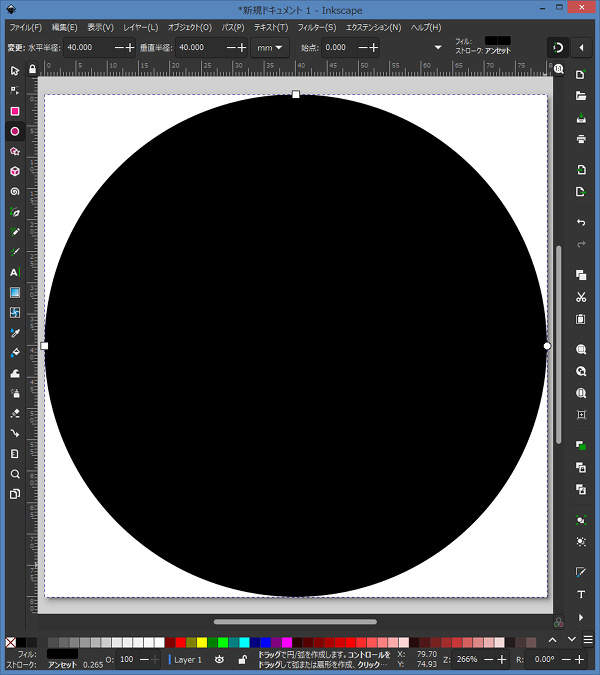The image size is (600, 675).
Task: Select the Text tool in the left toolbox
Action: click(x=15, y=272)
